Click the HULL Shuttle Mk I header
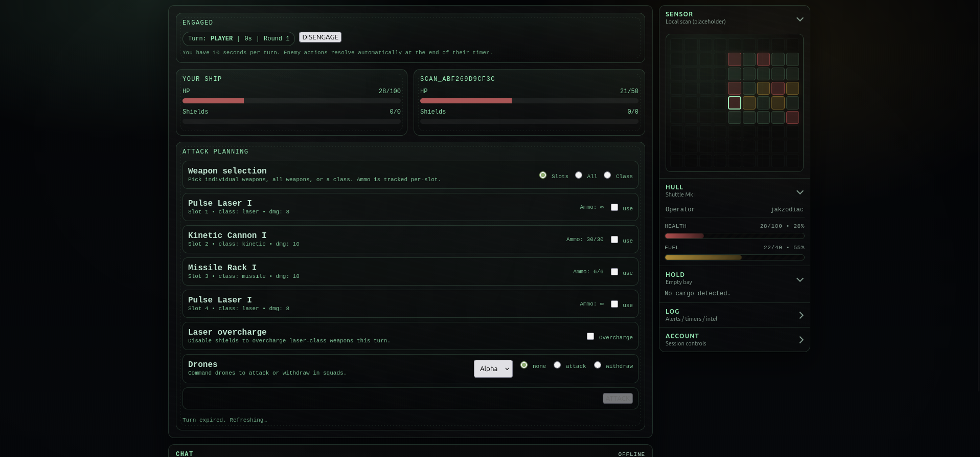Screen dimensions: 980x457 (x=735, y=191)
